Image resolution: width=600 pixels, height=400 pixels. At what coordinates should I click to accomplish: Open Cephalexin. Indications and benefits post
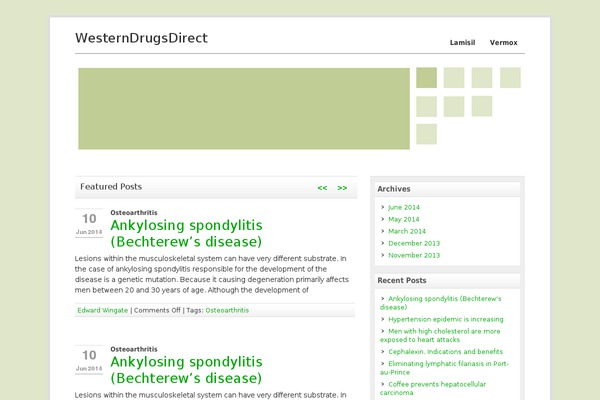[445, 352]
